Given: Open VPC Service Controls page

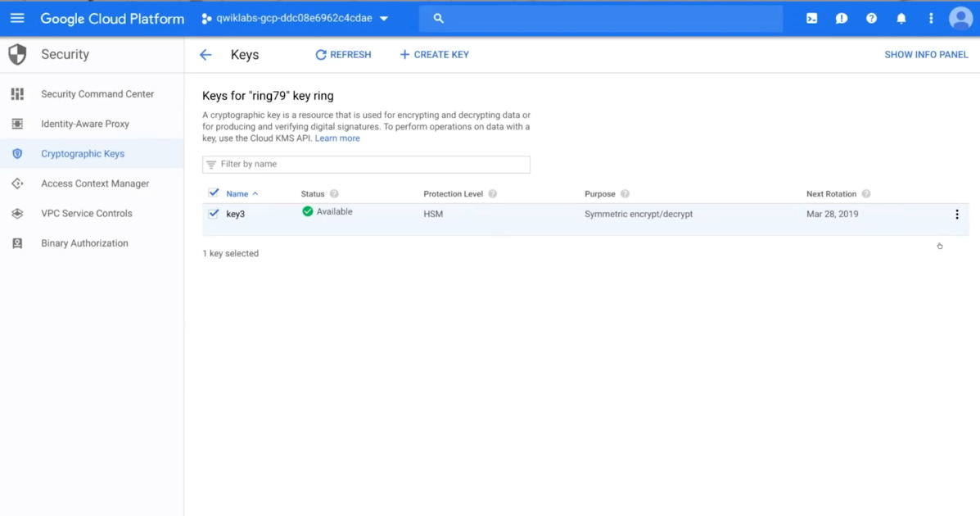Looking at the screenshot, I should point(87,213).
